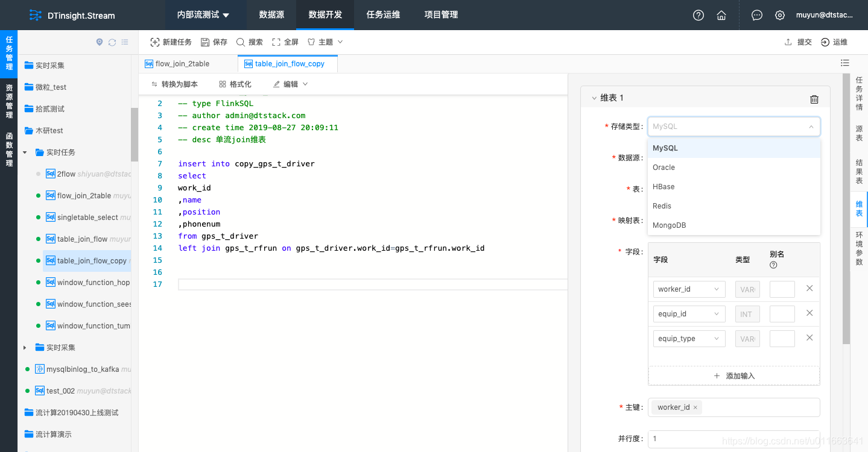Enter fullscreen with 全屏
868x452 pixels.
tap(285, 42)
